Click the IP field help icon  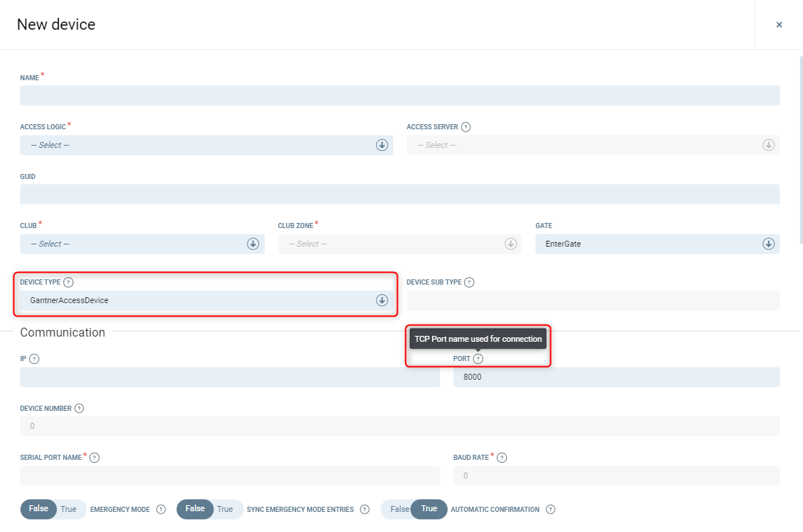[34, 359]
